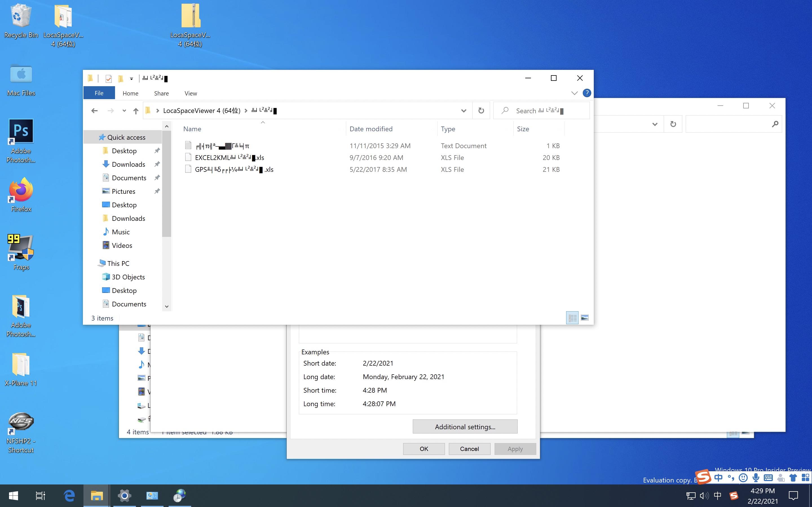Screen dimensions: 812x507
Task: Expand the ribbon with the chevron
Action: [574, 93]
